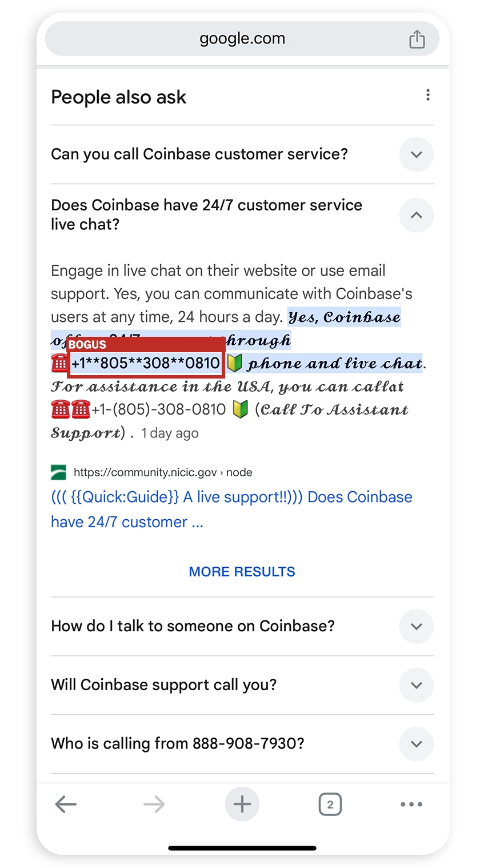488x868 pixels.
Task: Click the community.nicic.gov URL breadcrumb
Action: pyautogui.click(x=163, y=472)
